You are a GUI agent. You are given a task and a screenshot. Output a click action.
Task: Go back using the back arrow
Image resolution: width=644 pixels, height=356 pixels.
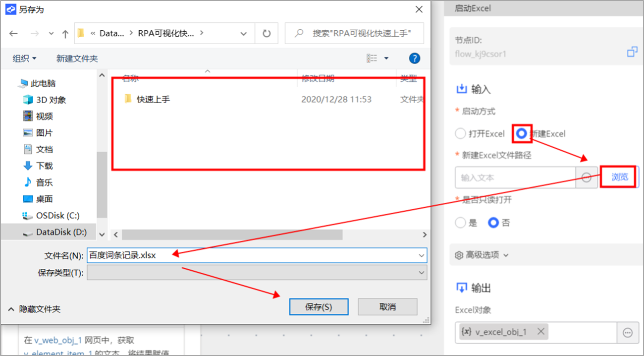(x=13, y=34)
